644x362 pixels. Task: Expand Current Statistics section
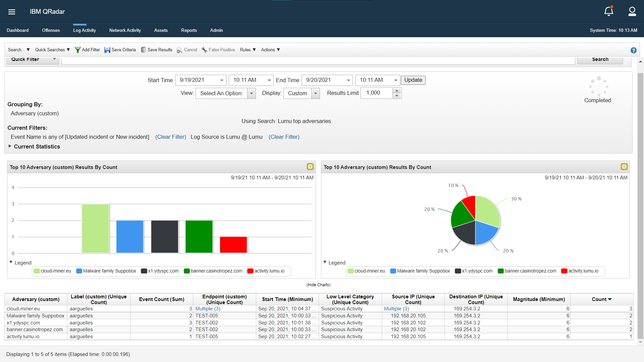pyautogui.click(x=10, y=146)
